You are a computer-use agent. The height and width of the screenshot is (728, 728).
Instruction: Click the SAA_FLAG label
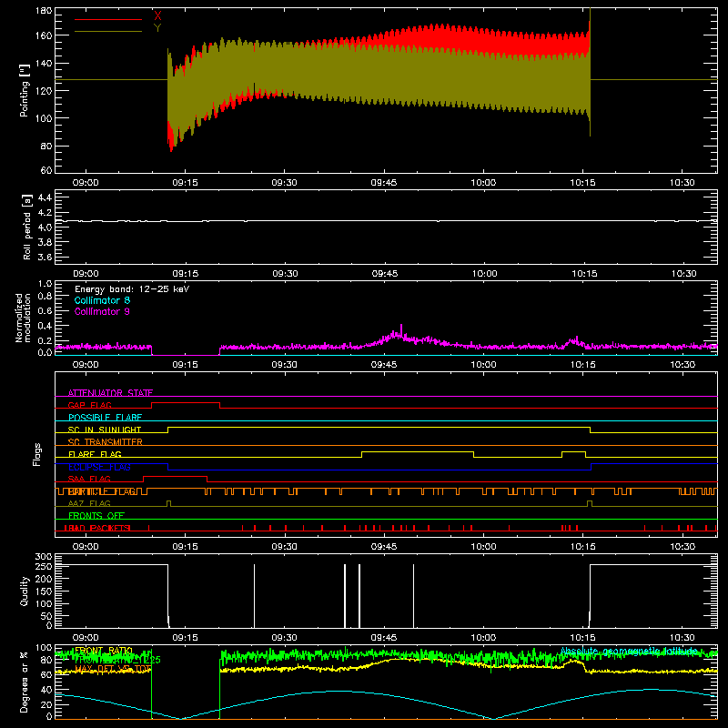(89, 479)
